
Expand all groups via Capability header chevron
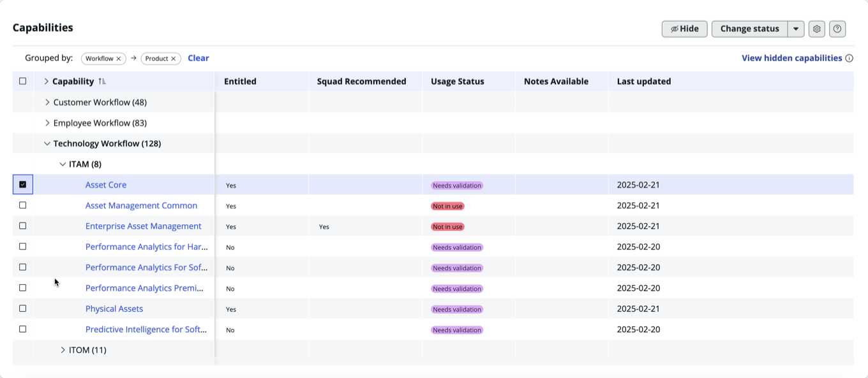pos(47,82)
